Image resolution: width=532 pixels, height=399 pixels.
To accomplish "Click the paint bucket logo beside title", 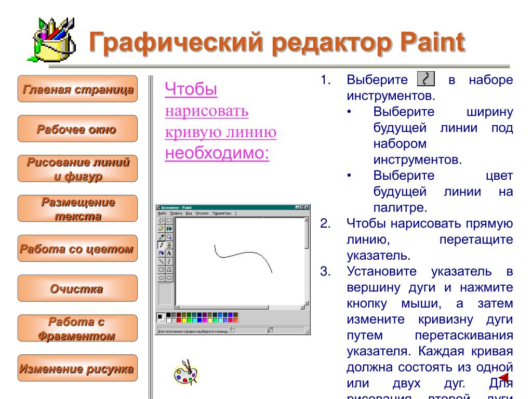I will coord(51,40).
